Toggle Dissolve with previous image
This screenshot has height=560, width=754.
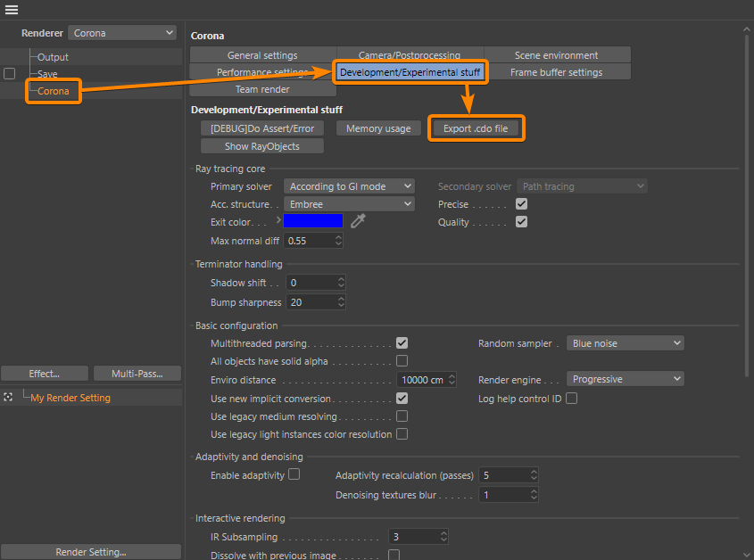(x=394, y=555)
